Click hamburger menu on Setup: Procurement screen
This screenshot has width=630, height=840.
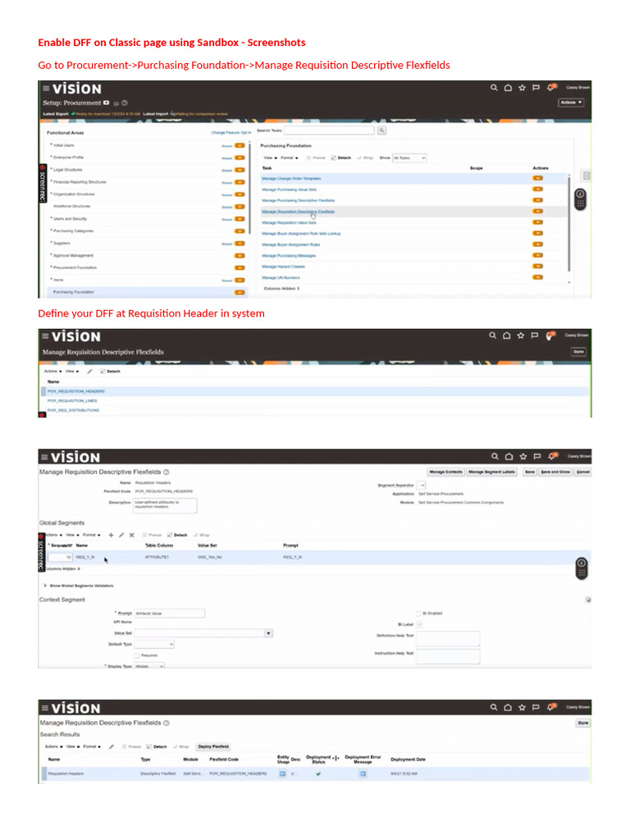tap(46, 89)
